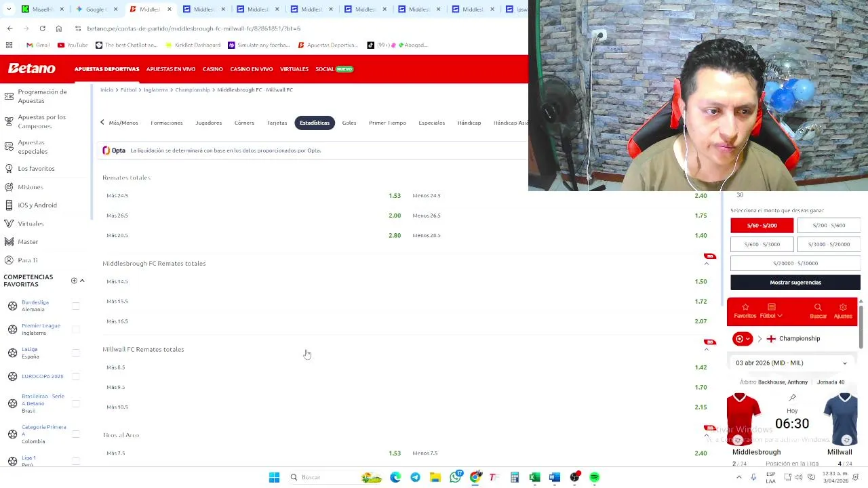Click the Buscar magnifier icon in red widget
Image resolution: width=868 pixels, height=488 pixels.
coord(818,307)
